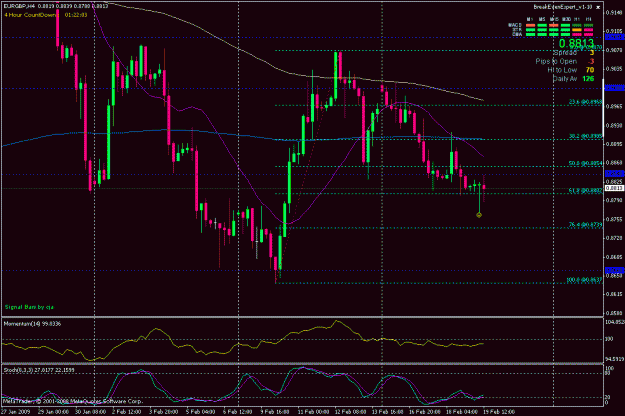This screenshot has width=625, height=416.
Task: Click the 0.8615 price axis label
Action: pyautogui.click(x=614, y=294)
